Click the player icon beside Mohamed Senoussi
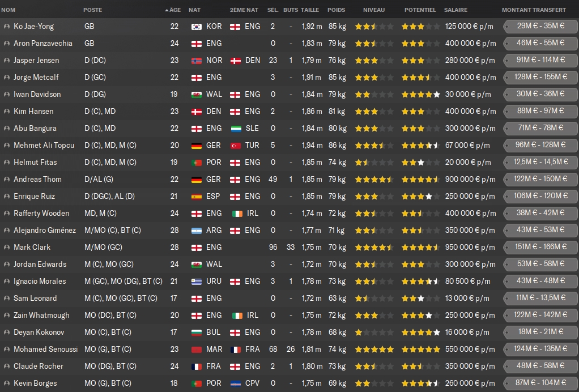The width and height of the screenshot is (579, 392). coord(6,350)
